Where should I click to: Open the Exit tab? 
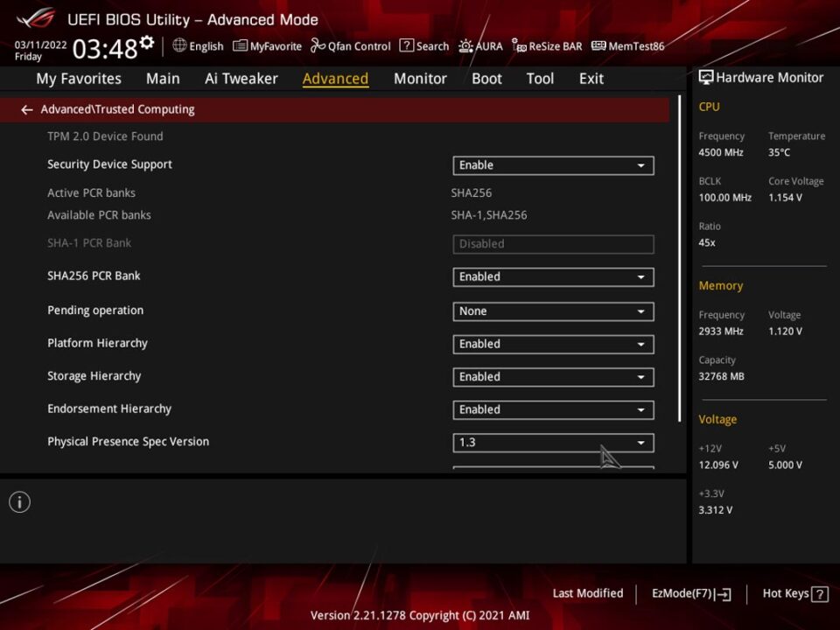[x=591, y=79]
